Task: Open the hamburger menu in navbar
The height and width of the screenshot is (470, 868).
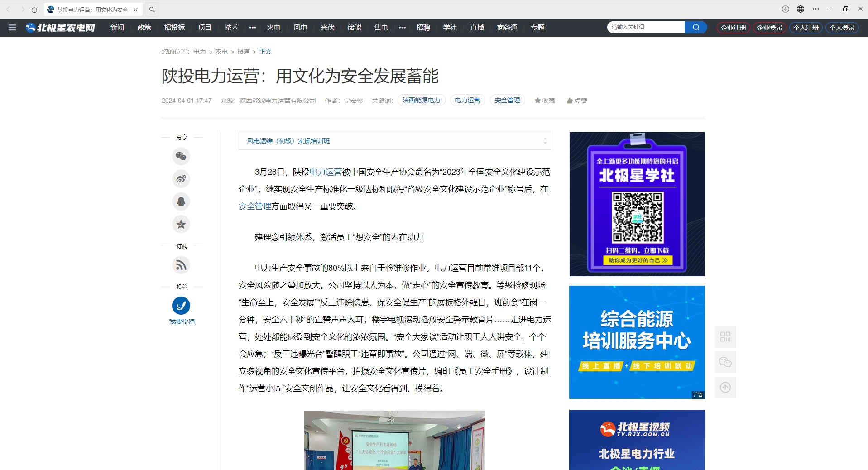Action: [12, 28]
